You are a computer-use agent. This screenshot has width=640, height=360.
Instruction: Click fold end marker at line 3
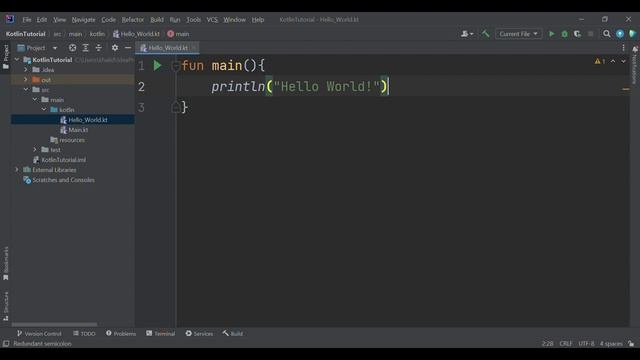(176, 107)
